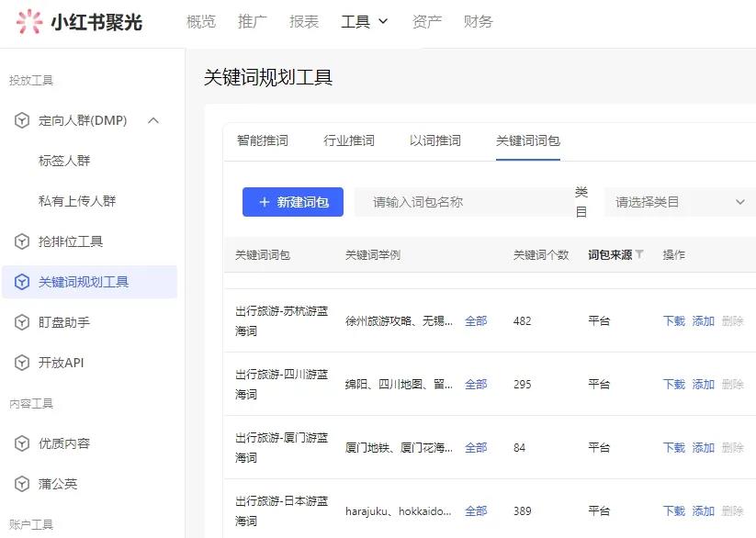Switch to the 行业推词 tab

349,141
